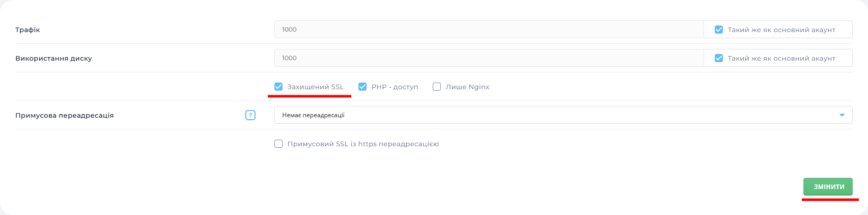Click the "Лише Nginx" label text
Viewport: 868px width, 215px height.
click(467, 87)
